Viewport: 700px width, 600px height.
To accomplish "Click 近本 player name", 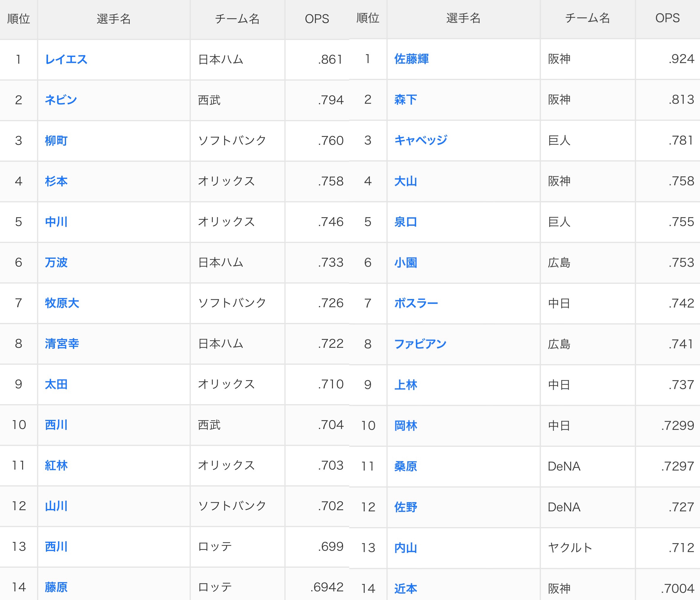I will (x=406, y=589).
